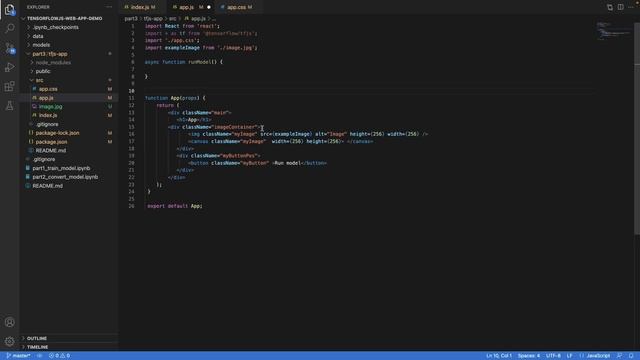Open part1_train_model.ipynb notebook
640x360 pixels.
click(x=61, y=168)
